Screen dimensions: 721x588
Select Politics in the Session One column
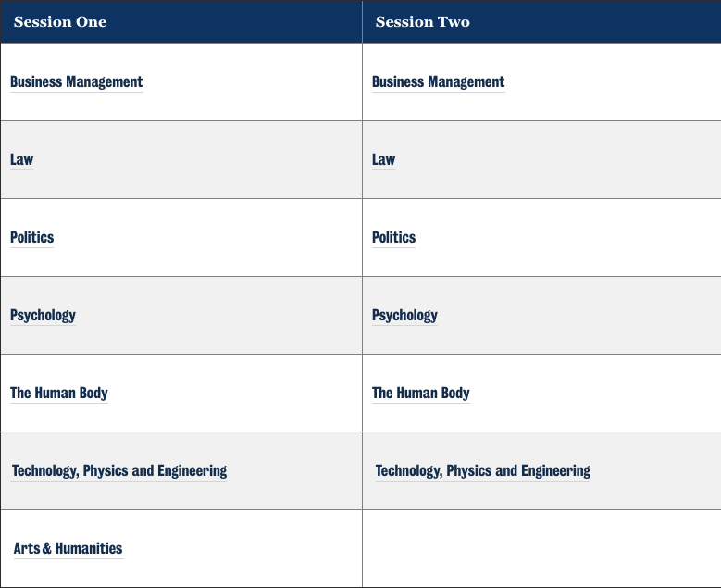point(31,237)
